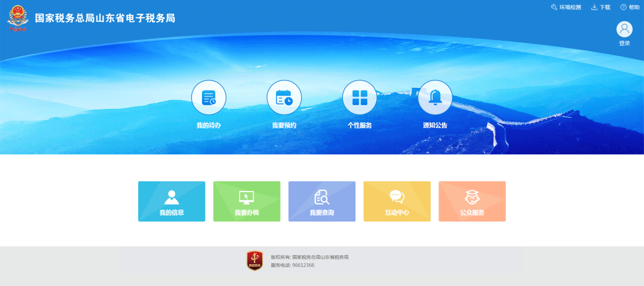Screen dimensions: 644x286
Task: Select the 互动中心 yellow tile
Action: [397, 201]
